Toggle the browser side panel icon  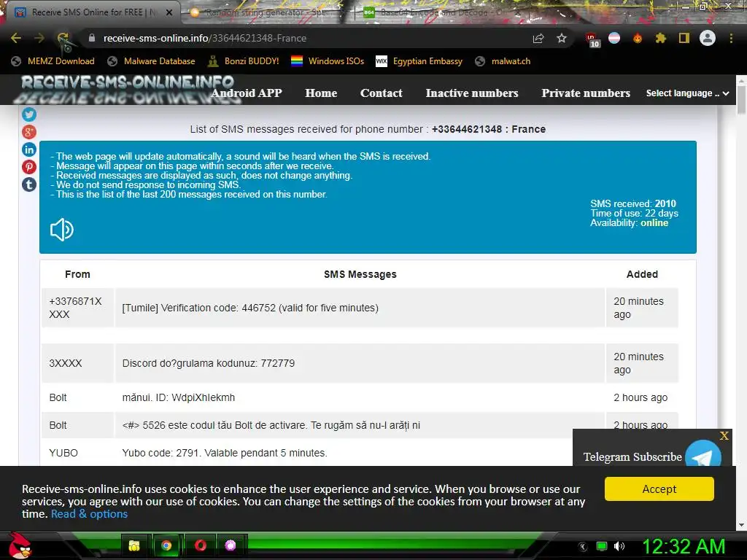684,38
